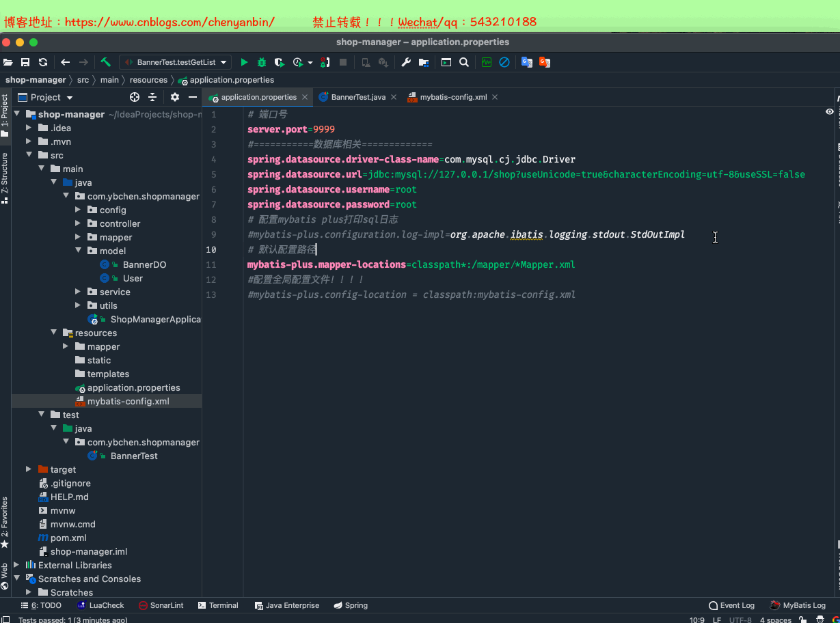This screenshot has height=623, width=840.
Task: Expand the service package
Action: [77, 292]
